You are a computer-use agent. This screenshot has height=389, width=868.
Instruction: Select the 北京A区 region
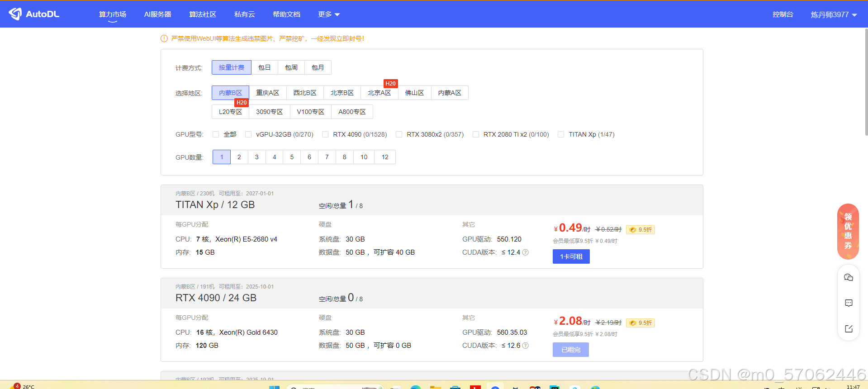[x=379, y=93]
